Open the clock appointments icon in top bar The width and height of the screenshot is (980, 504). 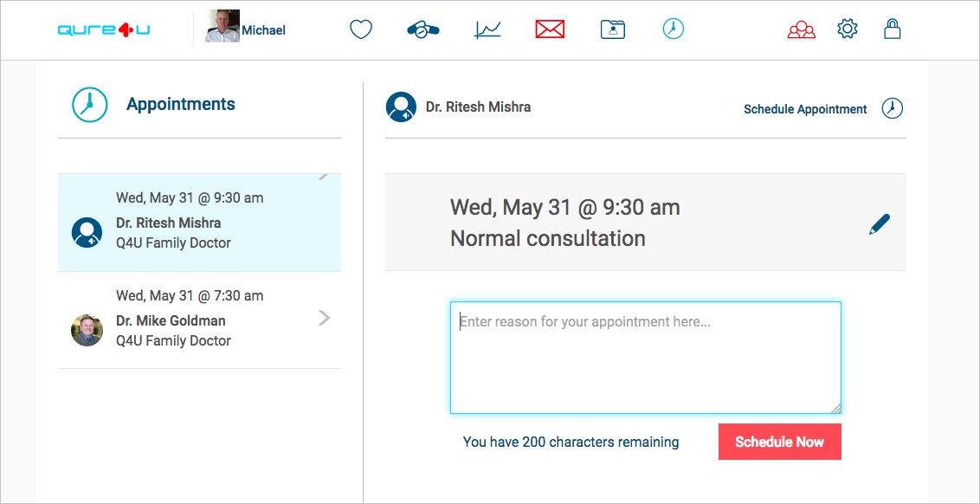(x=674, y=29)
